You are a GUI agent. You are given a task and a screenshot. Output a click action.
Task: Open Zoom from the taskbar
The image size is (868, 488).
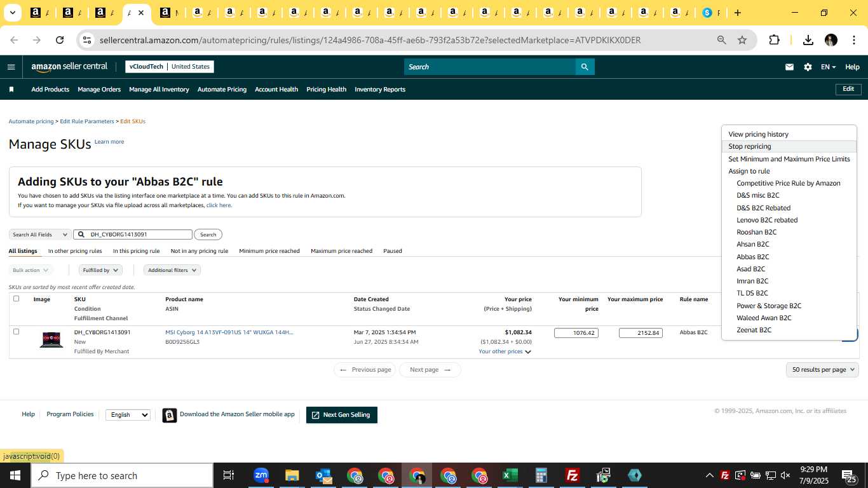(261, 475)
